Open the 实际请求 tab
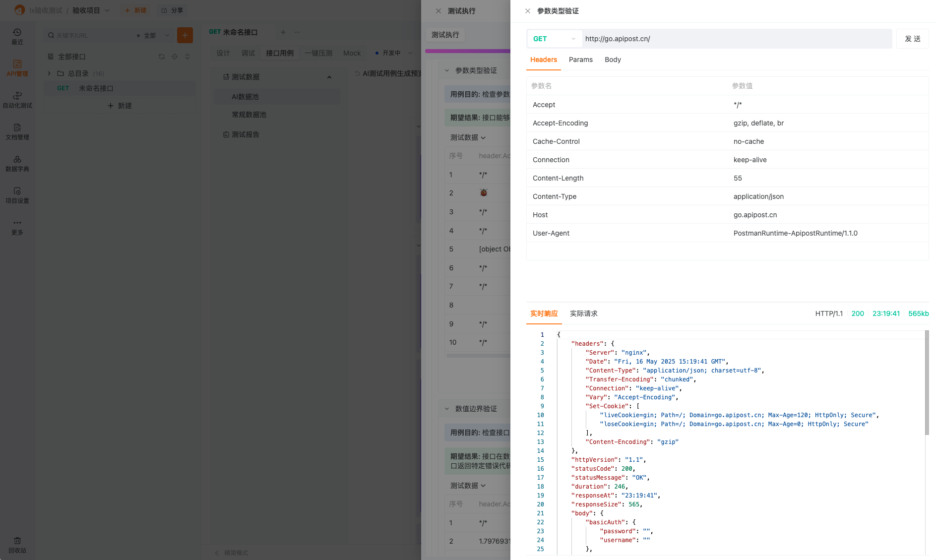This screenshot has width=936, height=560. tap(583, 313)
